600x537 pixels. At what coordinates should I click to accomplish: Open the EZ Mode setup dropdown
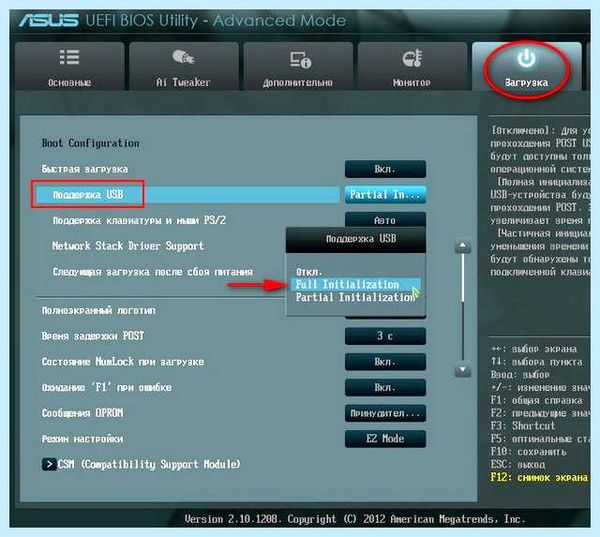385,439
